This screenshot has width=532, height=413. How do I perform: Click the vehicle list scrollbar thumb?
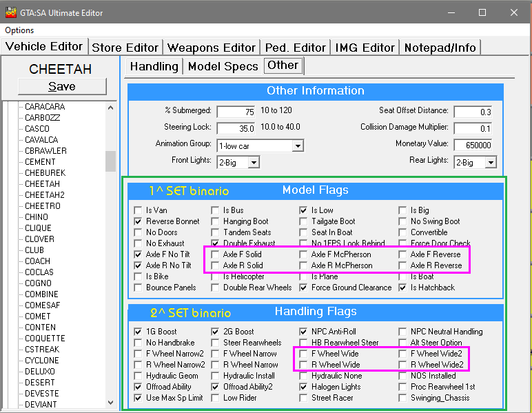pyautogui.click(x=111, y=161)
